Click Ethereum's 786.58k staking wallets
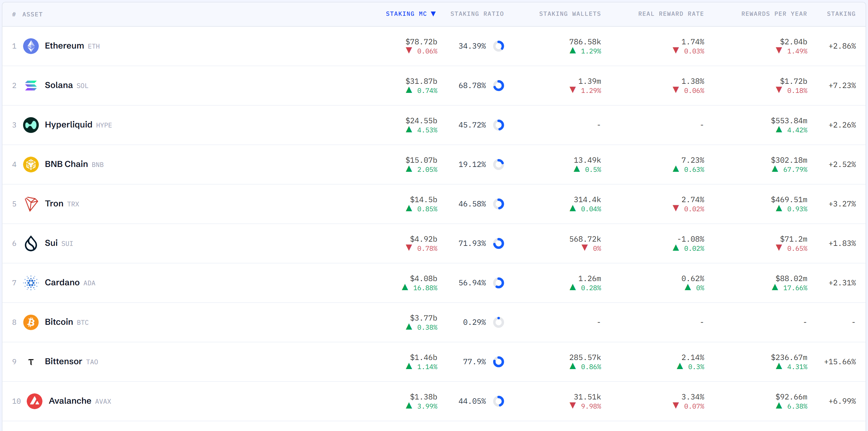868x431 pixels. (x=585, y=42)
